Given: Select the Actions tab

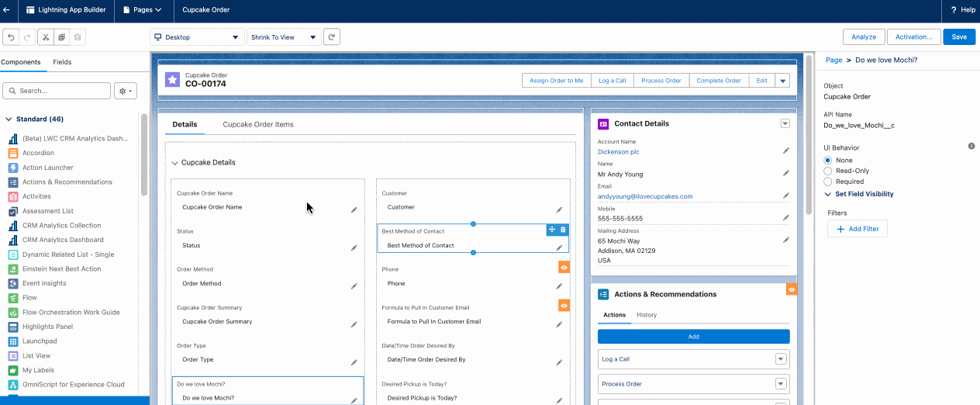Looking at the screenshot, I should (x=614, y=315).
